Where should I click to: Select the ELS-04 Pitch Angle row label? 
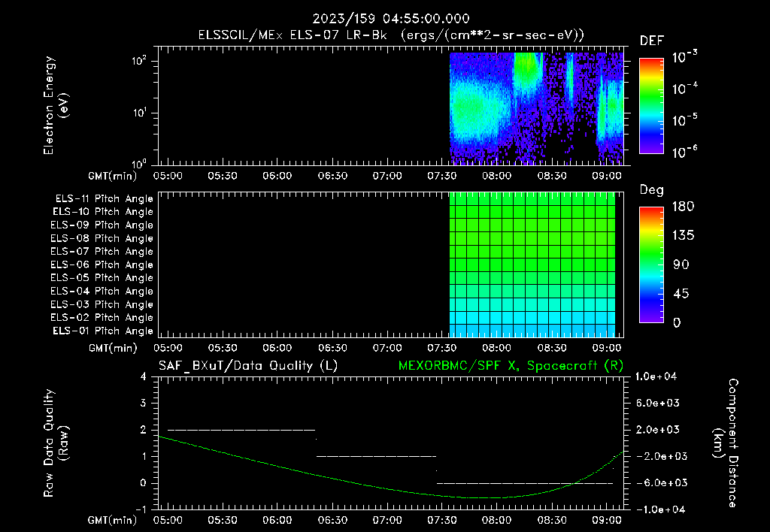pyautogui.click(x=102, y=292)
